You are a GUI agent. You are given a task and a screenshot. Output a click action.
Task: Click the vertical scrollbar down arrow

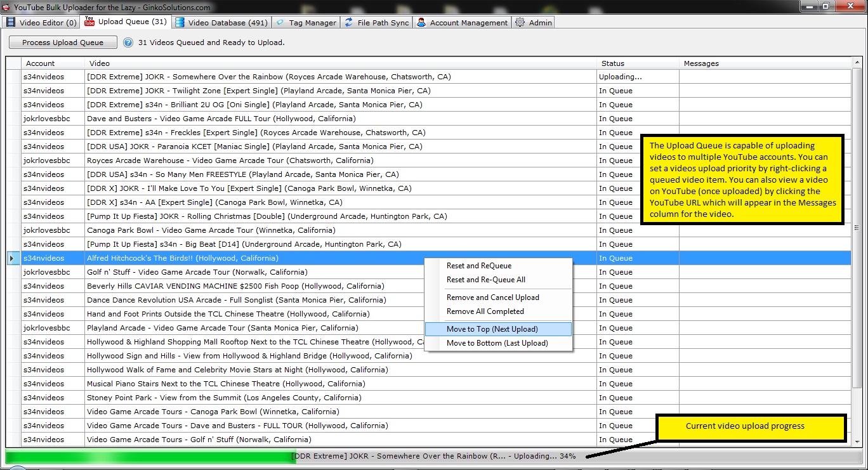(x=857, y=442)
